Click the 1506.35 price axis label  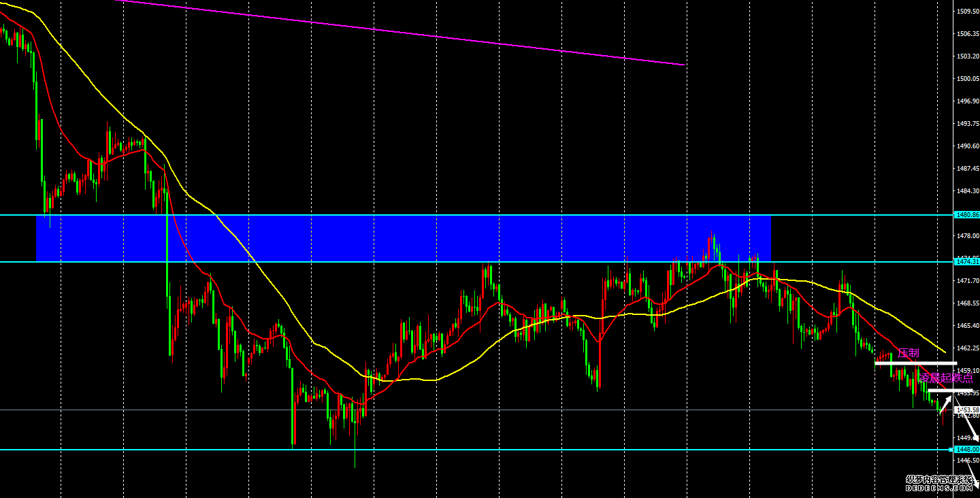pos(967,33)
